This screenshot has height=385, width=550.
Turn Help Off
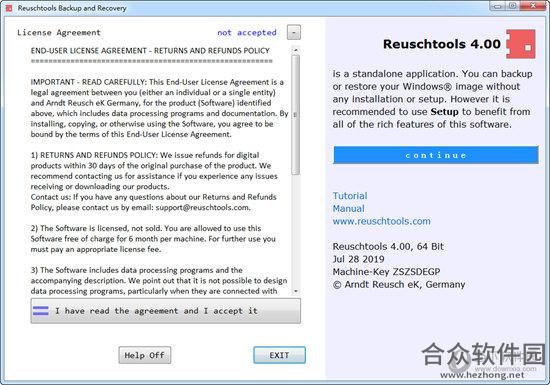[x=145, y=355]
